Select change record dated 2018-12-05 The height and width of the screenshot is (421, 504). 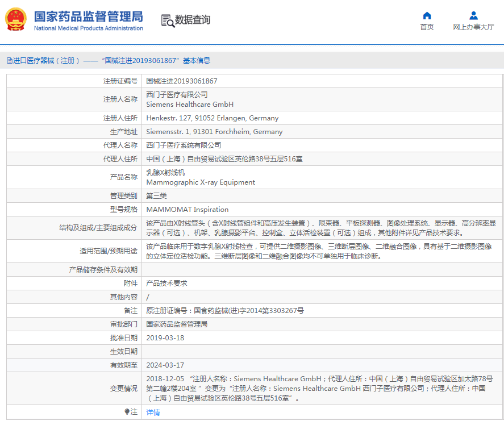click(319, 389)
